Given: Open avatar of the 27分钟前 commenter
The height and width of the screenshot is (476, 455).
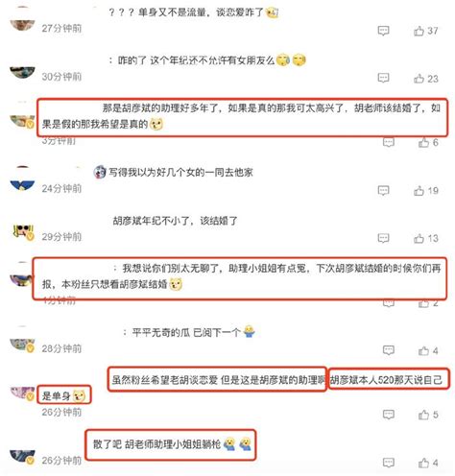Looking at the screenshot, I should coord(22,24).
